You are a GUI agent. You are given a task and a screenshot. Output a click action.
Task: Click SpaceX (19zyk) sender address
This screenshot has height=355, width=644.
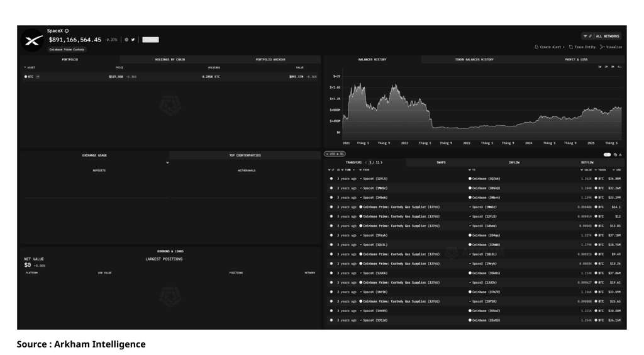(375, 235)
